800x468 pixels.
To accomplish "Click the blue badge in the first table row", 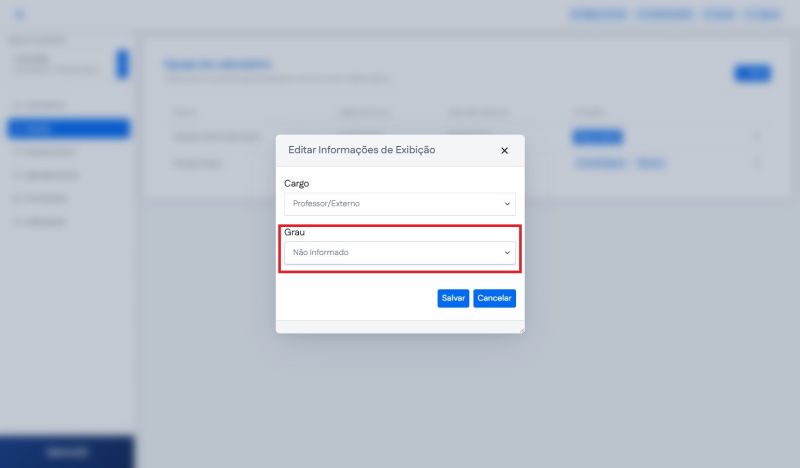I will 597,136.
